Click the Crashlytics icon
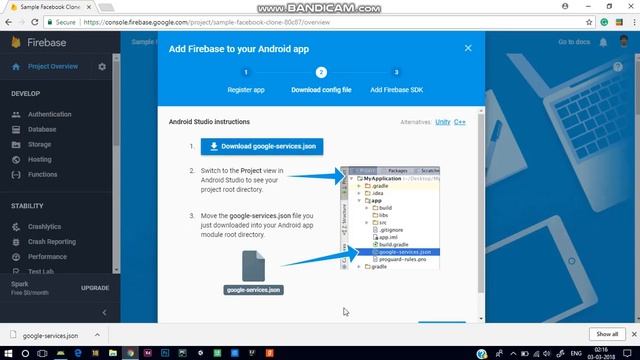Viewport: 640px width, 360px height. 16,227
